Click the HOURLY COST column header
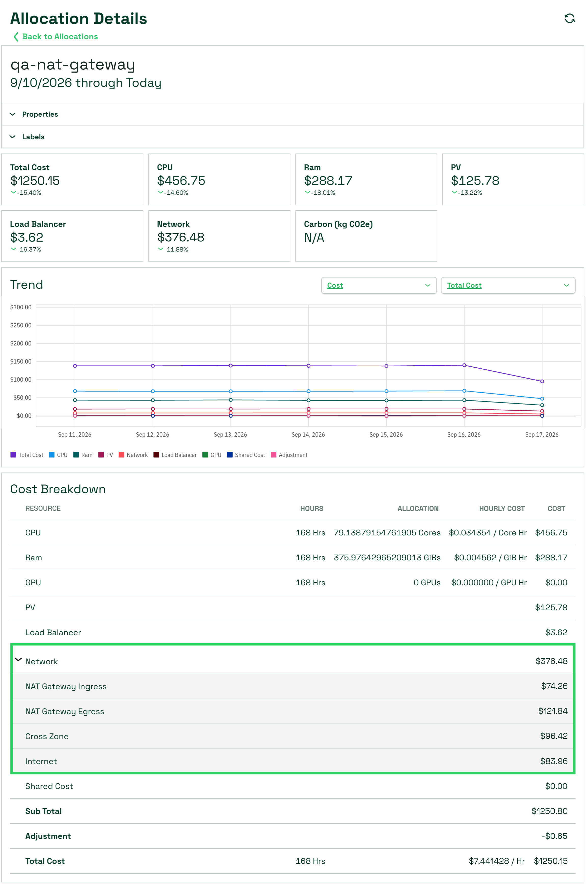The height and width of the screenshot is (888, 588). [502, 508]
